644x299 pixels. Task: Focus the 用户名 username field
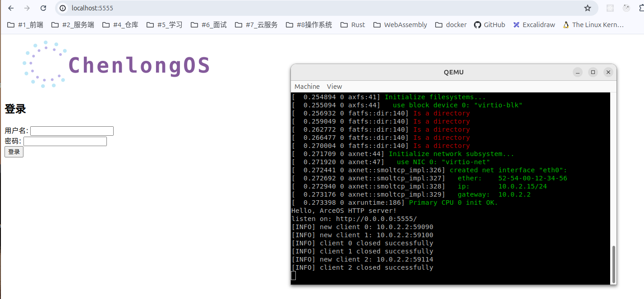[x=72, y=131]
